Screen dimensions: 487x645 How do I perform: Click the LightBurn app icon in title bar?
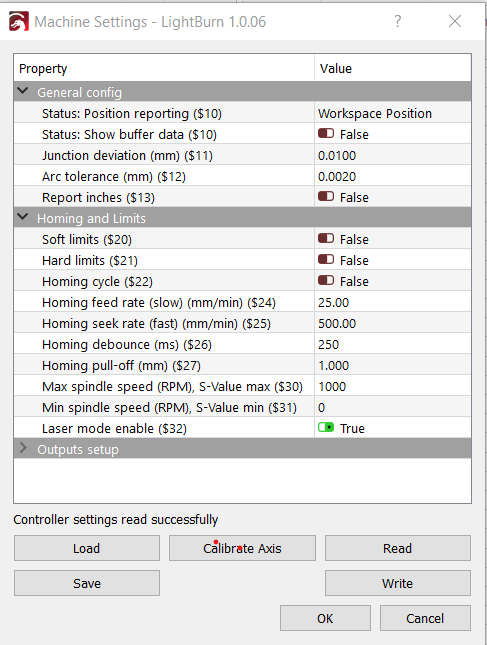(x=19, y=21)
